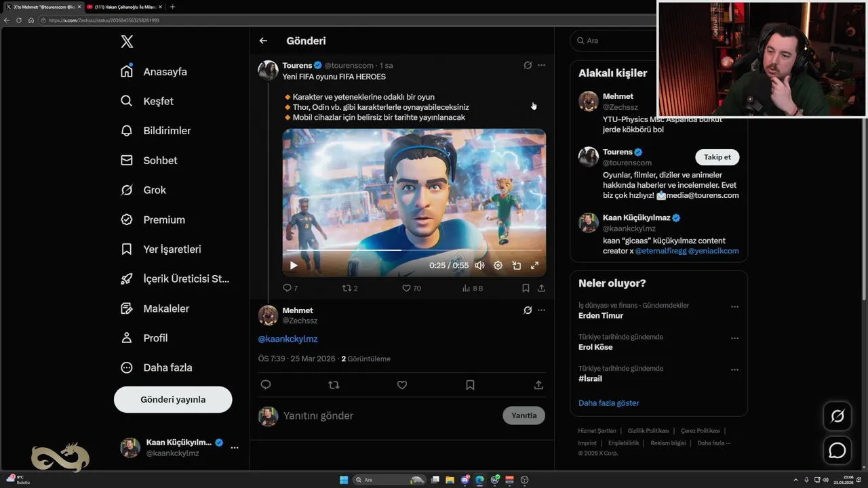
Task: Open Anasayfa home in sidebar
Action: coord(154,71)
